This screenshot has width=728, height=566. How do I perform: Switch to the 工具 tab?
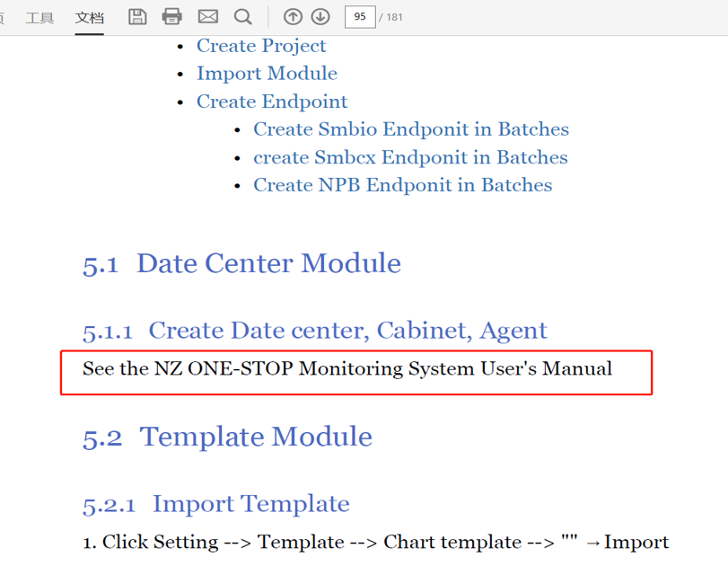[x=39, y=17]
